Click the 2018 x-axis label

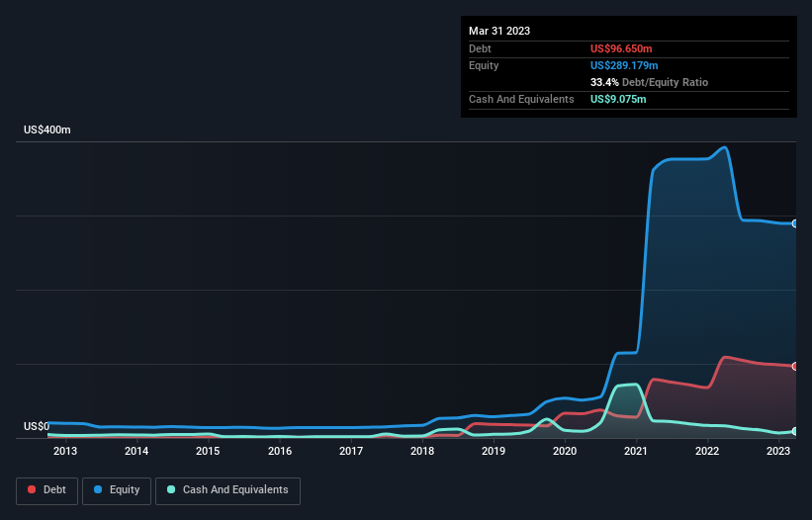pyautogui.click(x=422, y=451)
